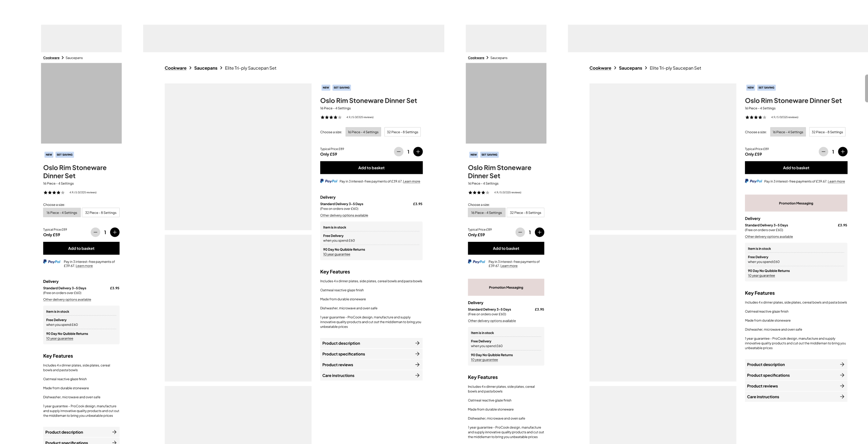Select 16 Piece size in leftmost mobile layout without promotion
This screenshot has width=868, height=444.
(62, 213)
